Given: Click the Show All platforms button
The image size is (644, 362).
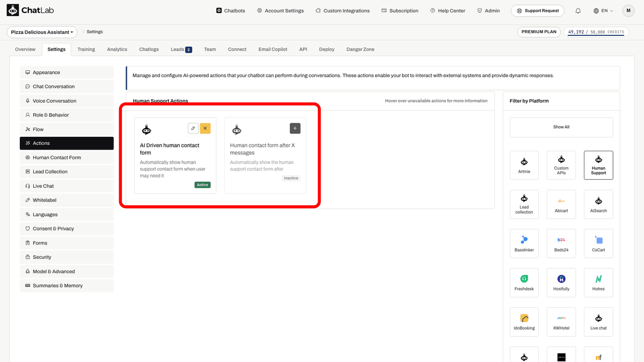Looking at the screenshot, I should (x=561, y=127).
